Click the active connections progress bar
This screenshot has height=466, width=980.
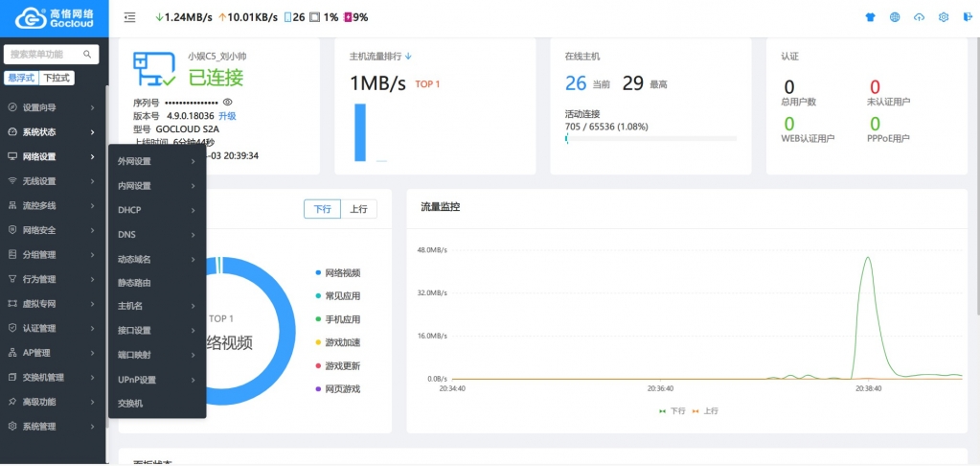[x=650, y=138]
